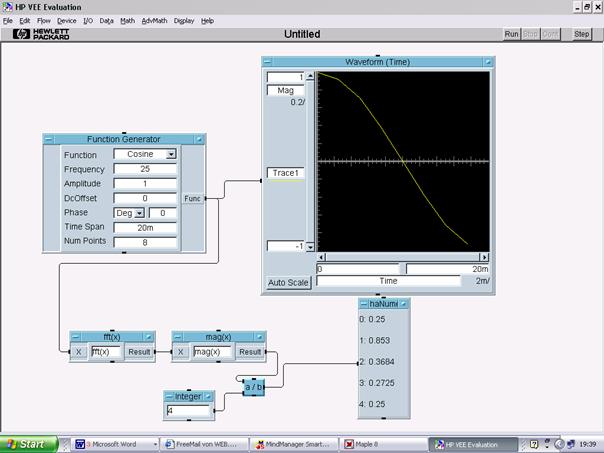Click the vertical scrollbar down arrow
604x453 pixels.
pyautogui.click(x=310, y=247)
